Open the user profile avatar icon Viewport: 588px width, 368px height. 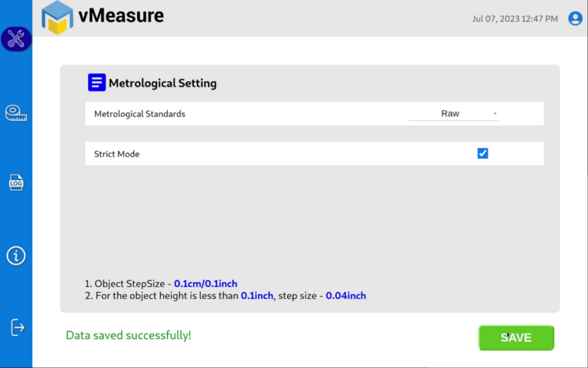tap(575, 18)
